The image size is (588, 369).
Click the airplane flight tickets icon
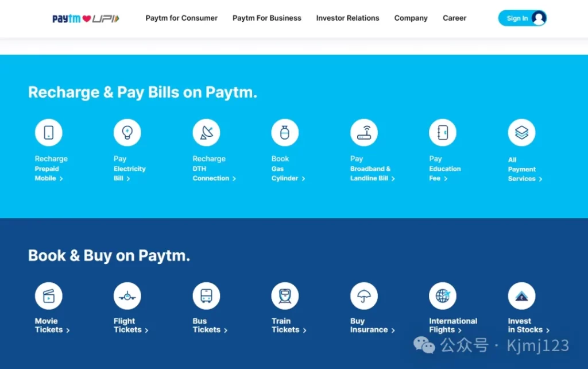[x=127, y=296]
